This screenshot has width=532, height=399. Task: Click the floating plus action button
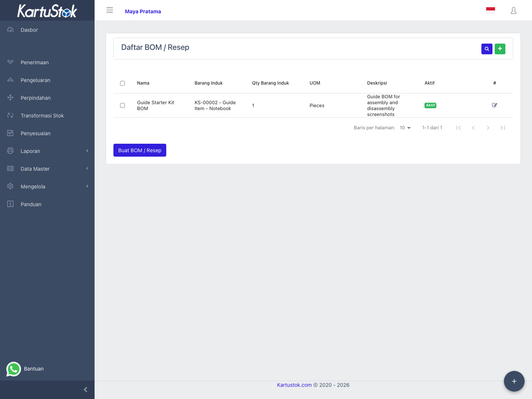coord(514,381)
